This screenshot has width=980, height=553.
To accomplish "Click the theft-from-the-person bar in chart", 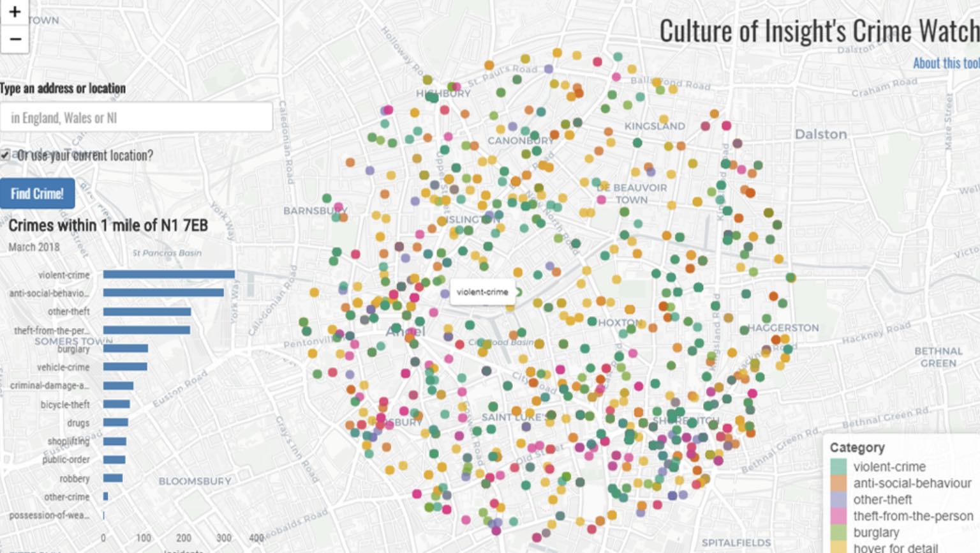I will tap(146, 330).
